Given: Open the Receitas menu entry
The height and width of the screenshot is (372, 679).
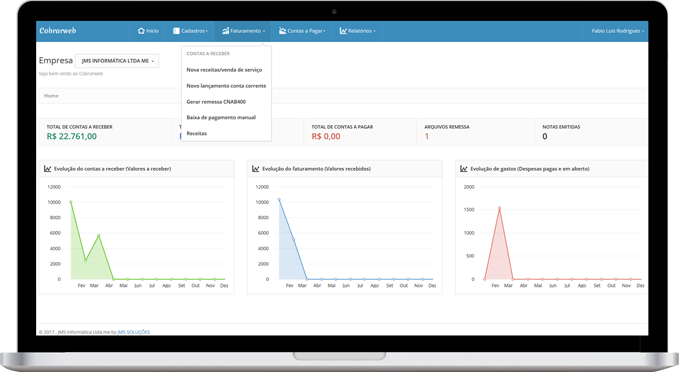Looking at the screenshot, I should point(197,133).
